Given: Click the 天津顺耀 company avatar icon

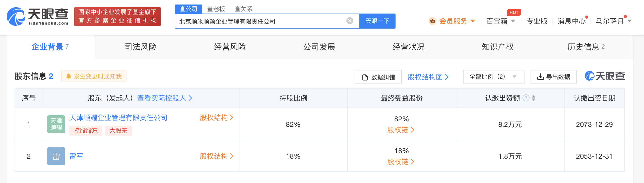Looking at the screenshot, I should pos(56,124).
